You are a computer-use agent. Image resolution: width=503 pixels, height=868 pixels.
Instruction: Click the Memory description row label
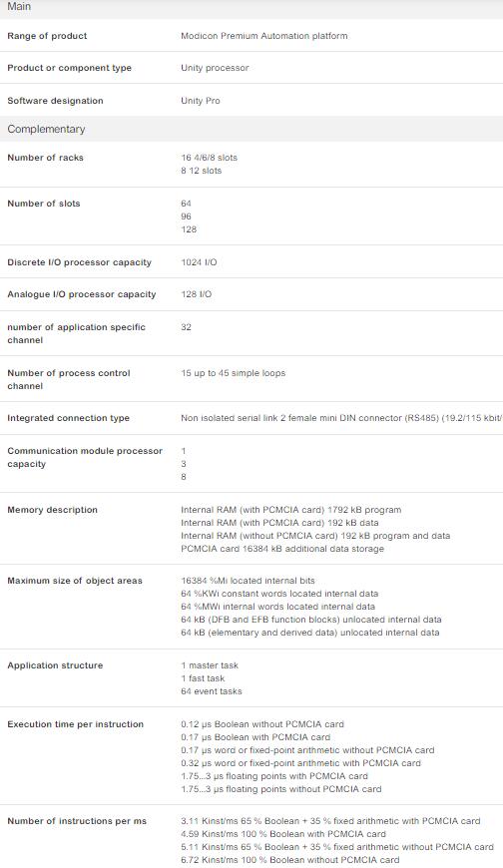pos(53,510)
